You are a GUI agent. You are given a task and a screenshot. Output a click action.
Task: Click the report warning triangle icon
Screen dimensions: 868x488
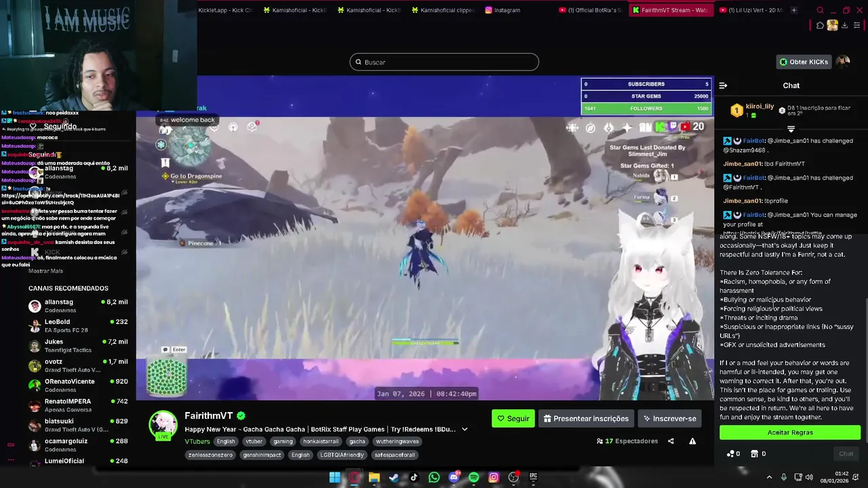pos(692,441)
